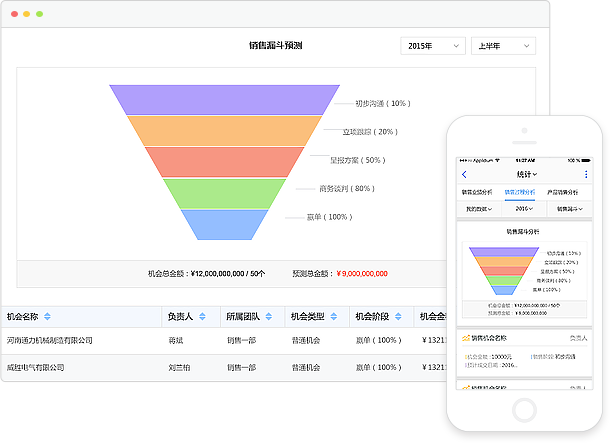The width and height of the screenshot is (610, 443).
Task: Click sort icon next to 负责人
Action: [202, 317]
